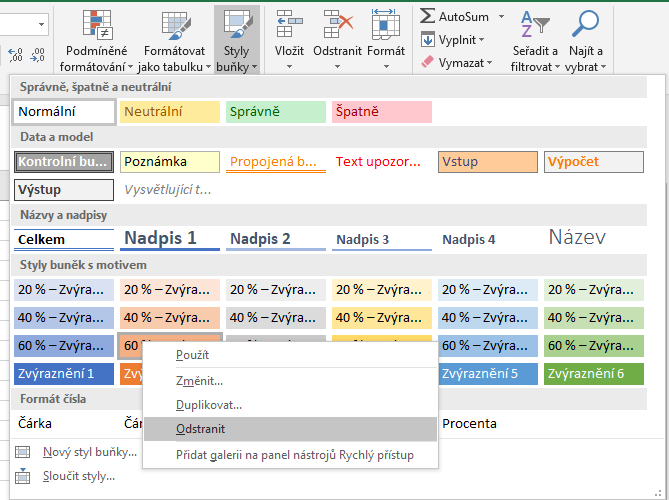
Task: Click Seřadit a filtrovat icon
Action: point(535,24)
